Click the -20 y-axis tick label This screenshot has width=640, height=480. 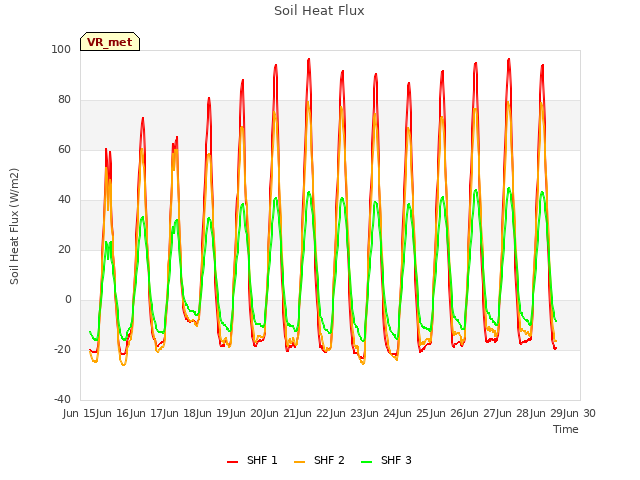[62, 349]
